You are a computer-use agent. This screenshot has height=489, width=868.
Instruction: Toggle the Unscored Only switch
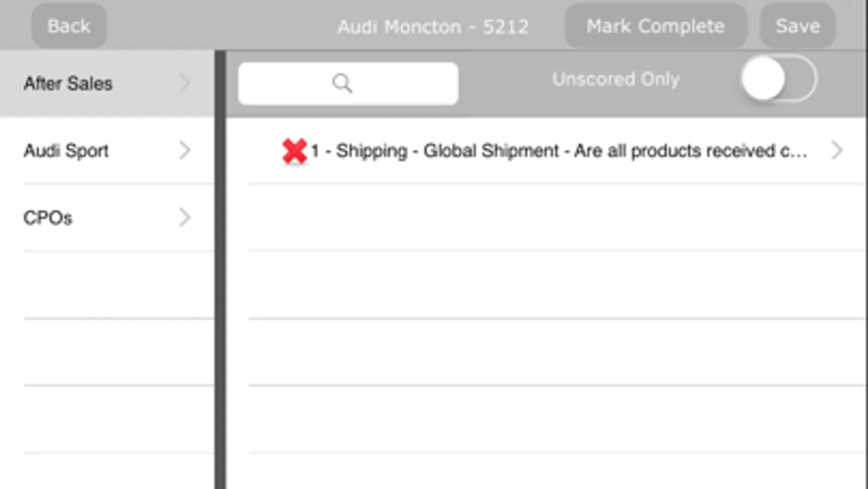click(x=778, y=79)
